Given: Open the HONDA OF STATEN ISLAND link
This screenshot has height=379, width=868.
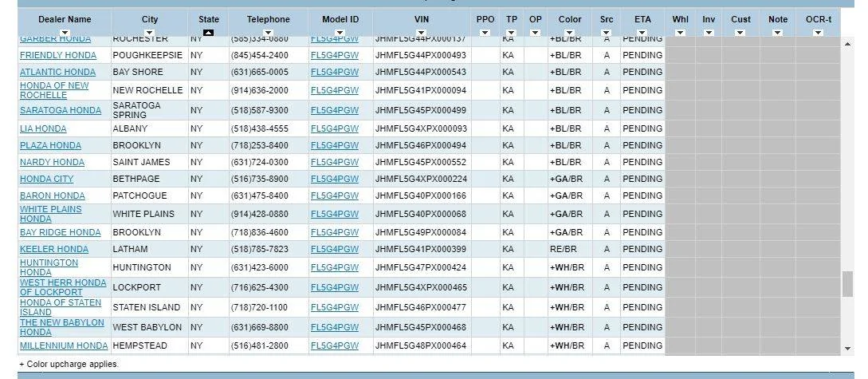Looking at the screenshot, I should [x=61, y=307].
